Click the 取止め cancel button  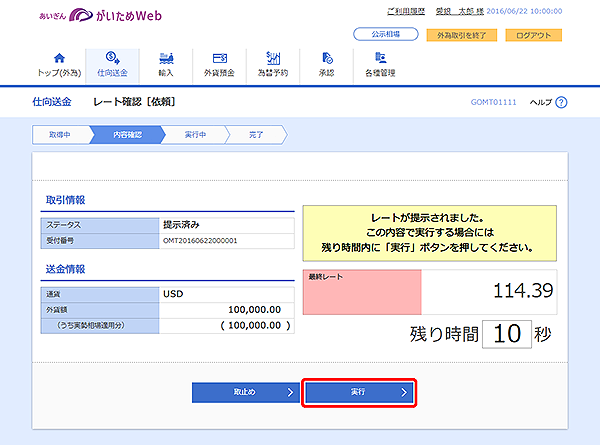[246, 392]
